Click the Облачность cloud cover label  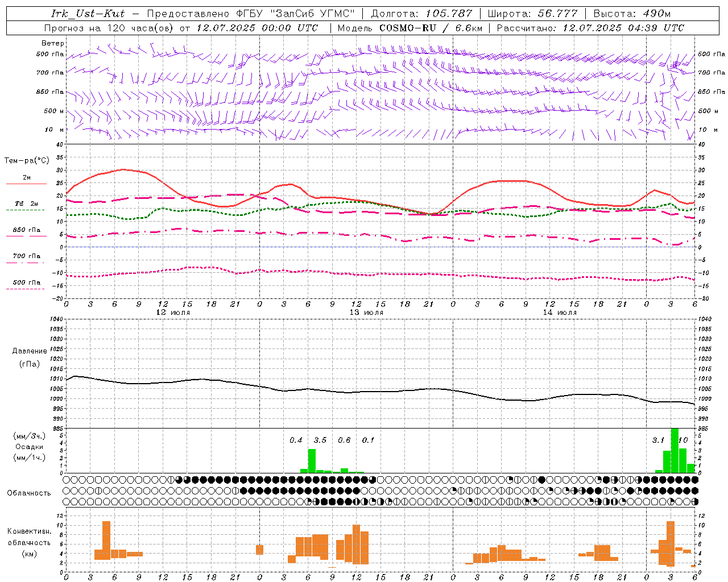pos(29,493)
